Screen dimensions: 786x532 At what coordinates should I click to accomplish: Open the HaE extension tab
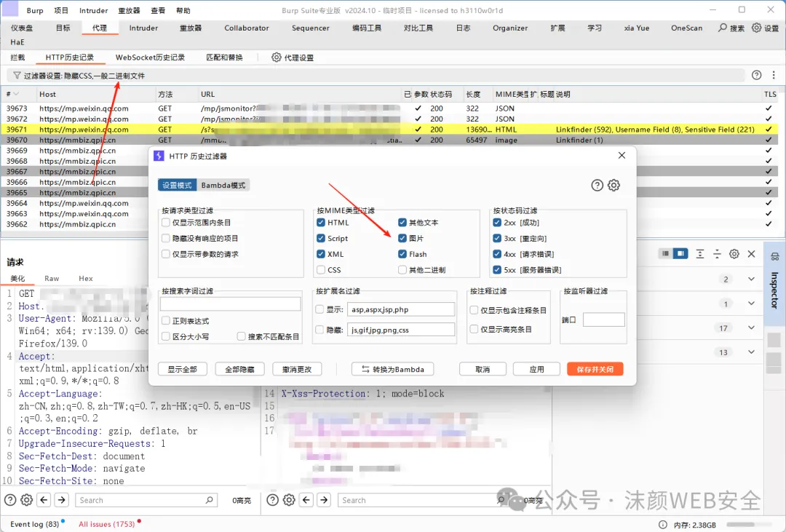[x=17, y=42]
